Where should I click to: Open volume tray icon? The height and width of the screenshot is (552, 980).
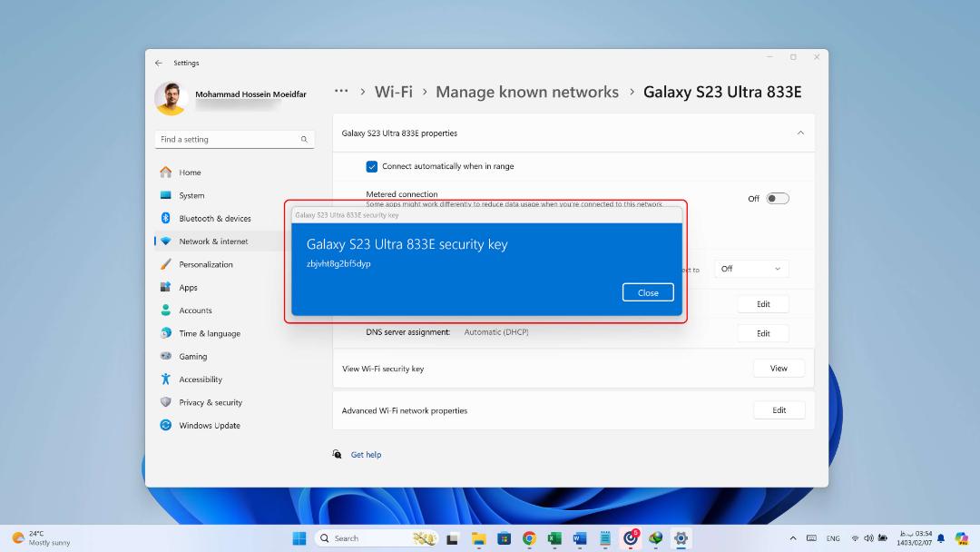click(868, 538)
